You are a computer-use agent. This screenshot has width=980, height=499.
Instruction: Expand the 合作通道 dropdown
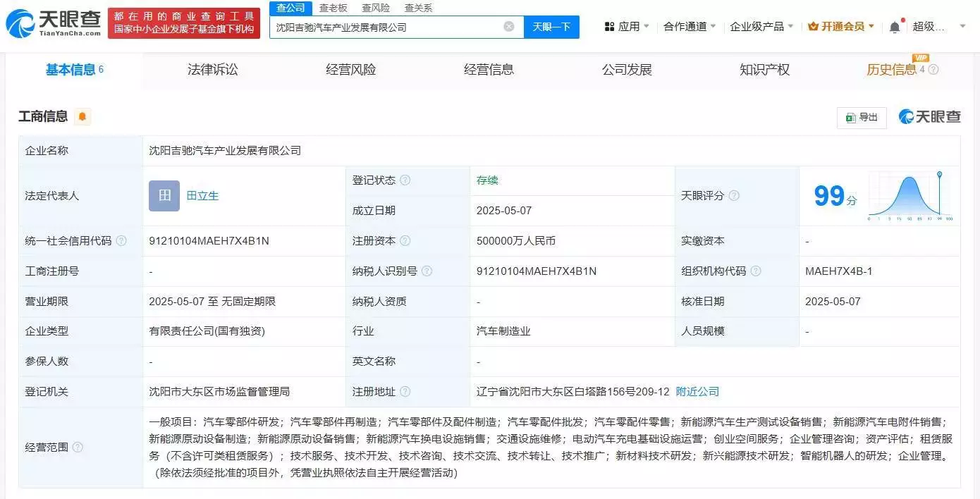click(x=689, y=27)
